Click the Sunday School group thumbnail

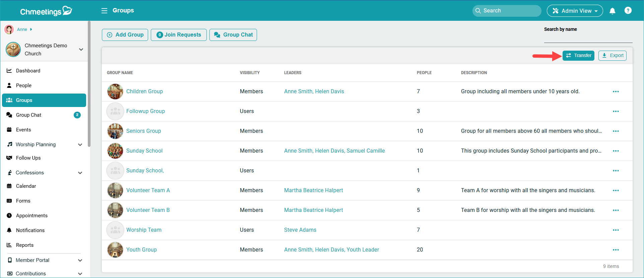point(115,151)
